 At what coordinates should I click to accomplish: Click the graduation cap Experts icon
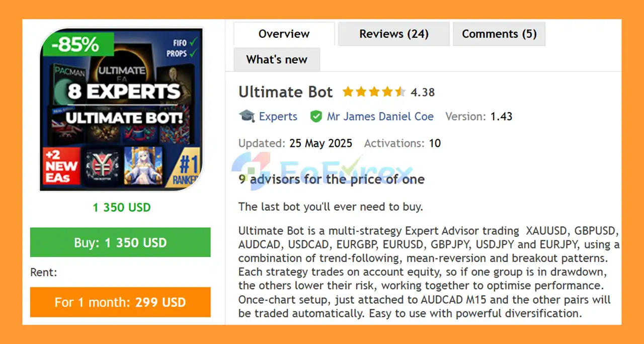[x=247, y=116]
